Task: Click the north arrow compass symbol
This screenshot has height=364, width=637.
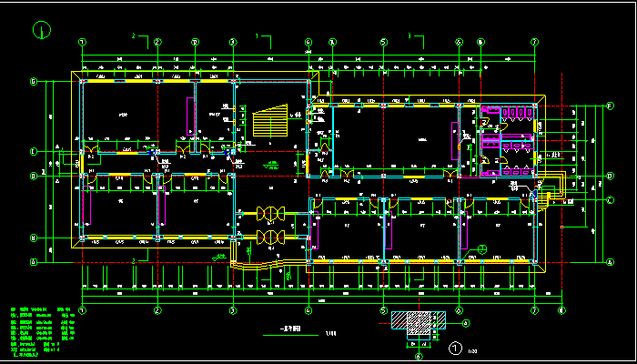Action: (41, 29)
